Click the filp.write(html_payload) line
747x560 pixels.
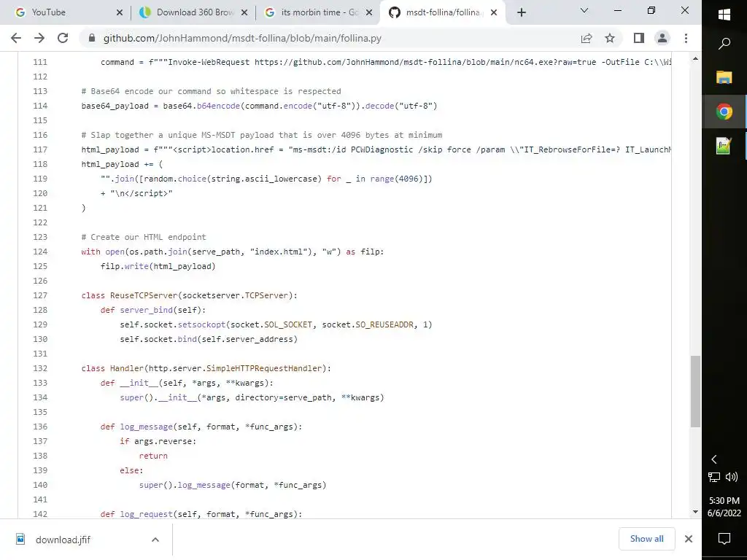coord(158,266)
